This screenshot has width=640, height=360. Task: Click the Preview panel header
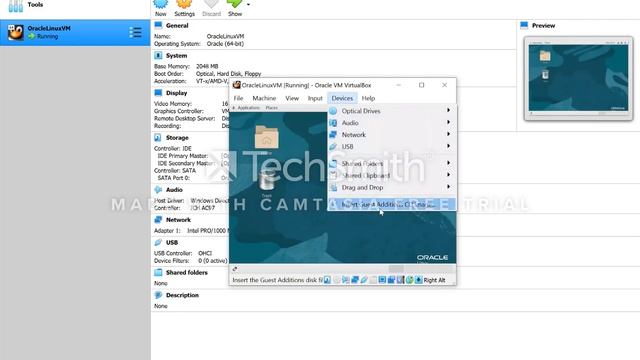tap(543, 25)
